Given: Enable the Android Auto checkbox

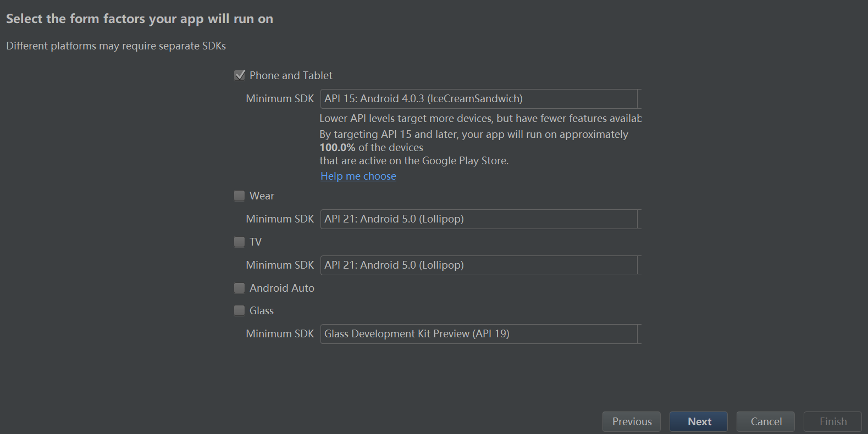Looking at the screenshot, I should (x=240, y=288).
